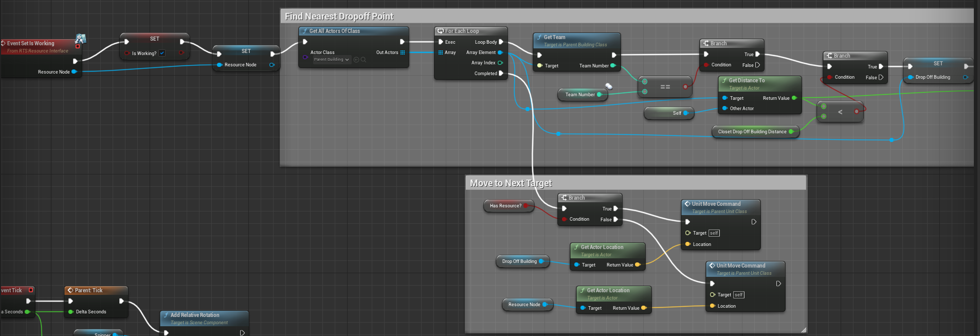Click the resize handle of Move to Next Target
Viewport: 980px width, 336px height.
[803, 330]
